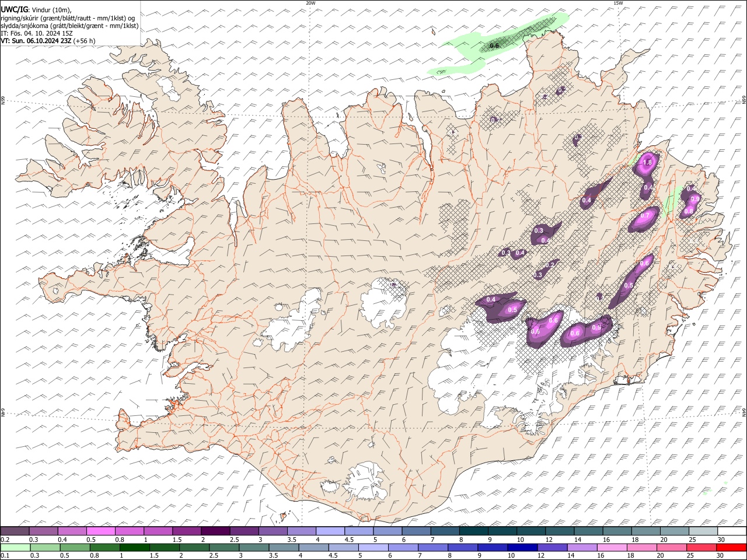Select the darkest green swatch starting at 1
The height and width of the screenshot is (560, 747).
click(x=135, y=547)
